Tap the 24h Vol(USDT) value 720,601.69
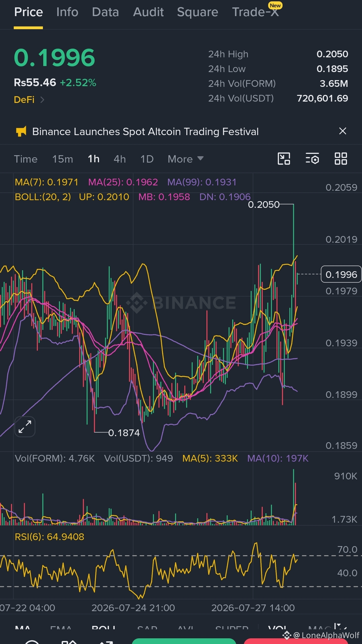The image size is (362, 644). point(322,98)
